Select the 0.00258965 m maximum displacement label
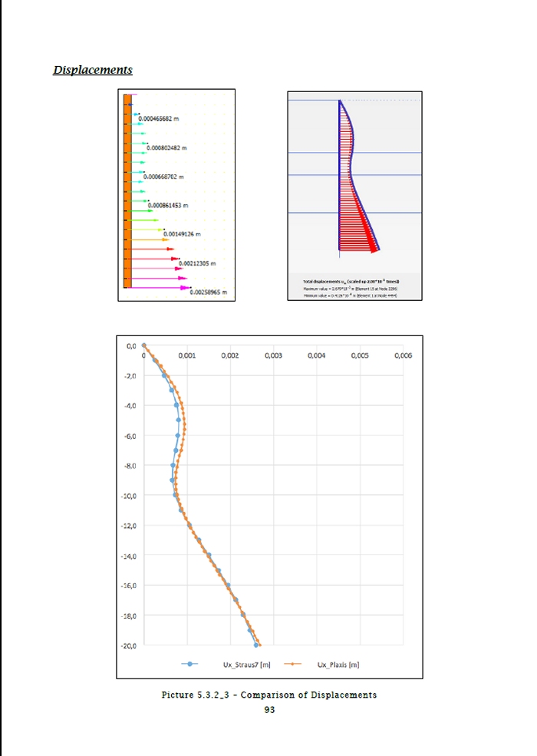The image size is (537, 756). 209,292
